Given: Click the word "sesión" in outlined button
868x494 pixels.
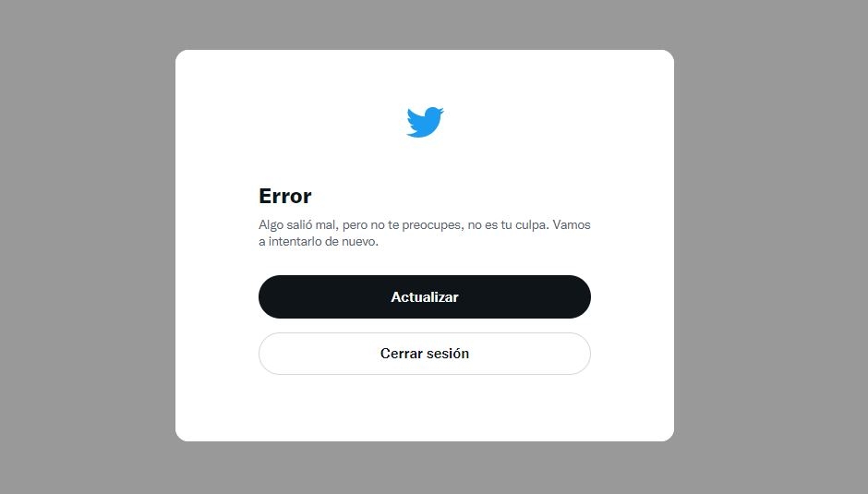Looking at the screenshot, I should (447, 354).
